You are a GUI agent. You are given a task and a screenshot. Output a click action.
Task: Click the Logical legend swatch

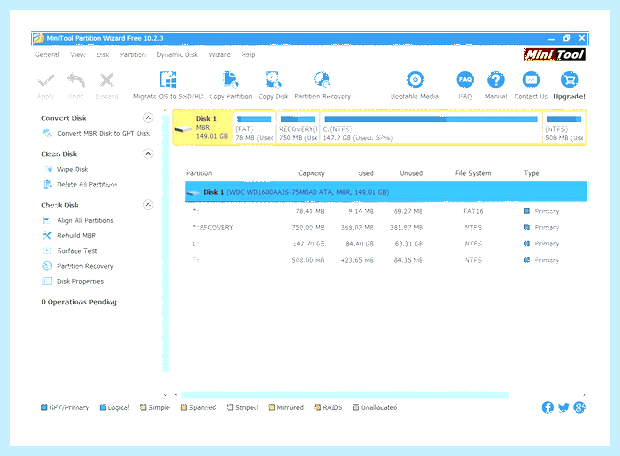point(102,407)
